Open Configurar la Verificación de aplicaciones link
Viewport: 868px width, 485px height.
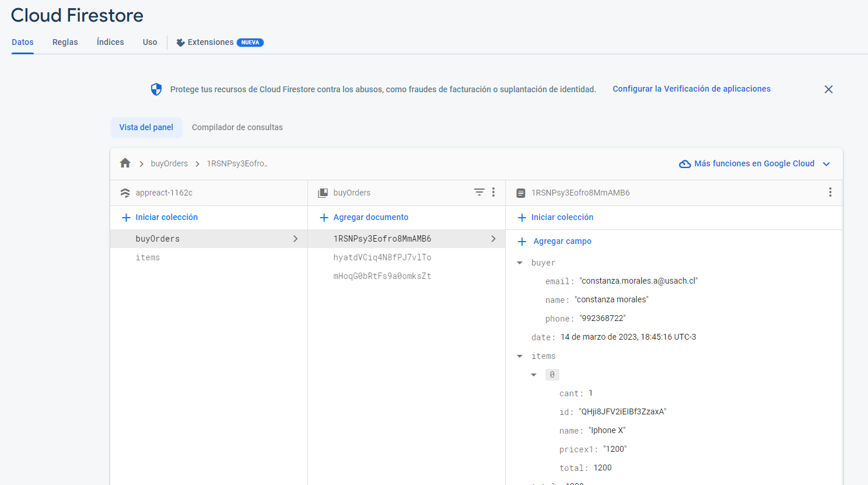click(691, 89)
